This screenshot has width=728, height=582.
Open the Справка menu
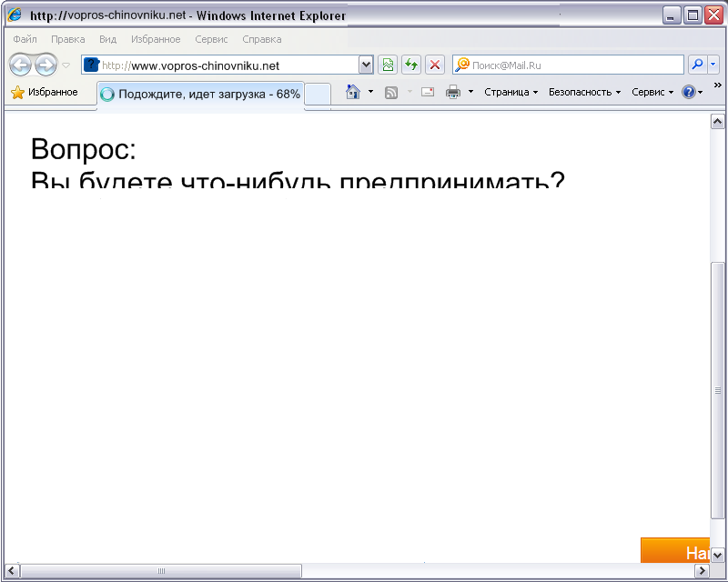[262, 39]
